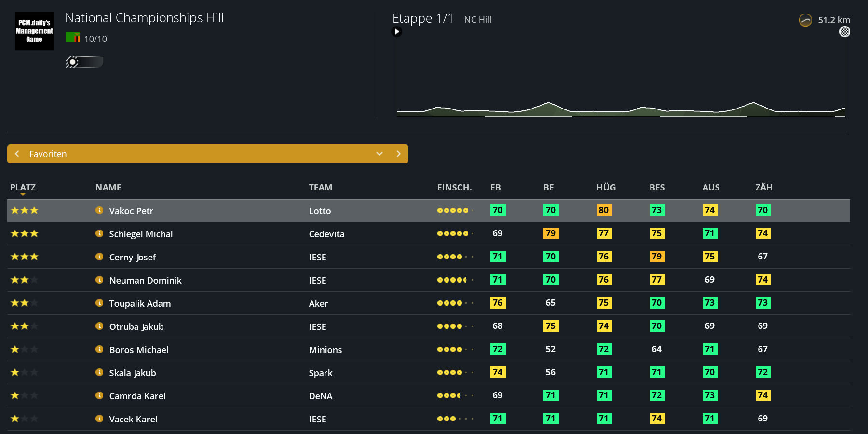
Task: Click the info icon for Cerny Josef
Action: coord(99,257)
